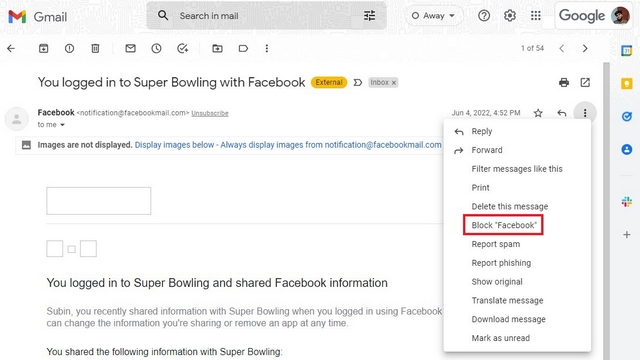
Task: Click the blocked image placeholder box
Action: click(99, 201)
